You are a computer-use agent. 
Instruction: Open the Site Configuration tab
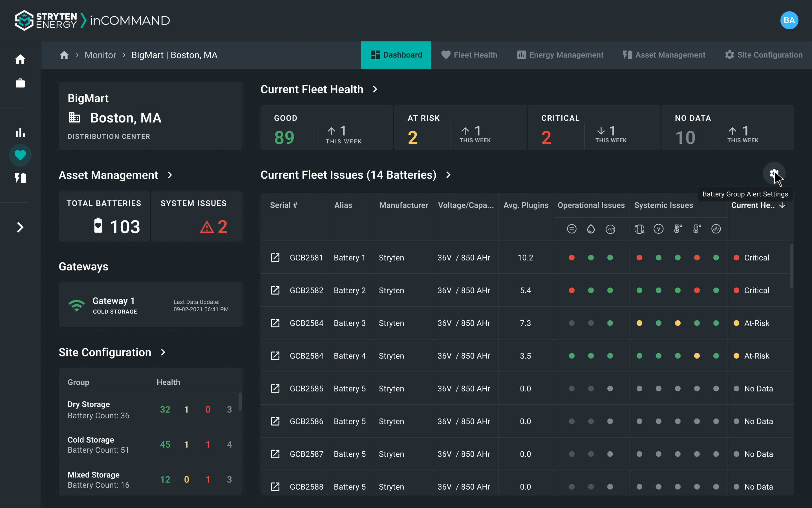pyautogui.click(x=764, y=55)
